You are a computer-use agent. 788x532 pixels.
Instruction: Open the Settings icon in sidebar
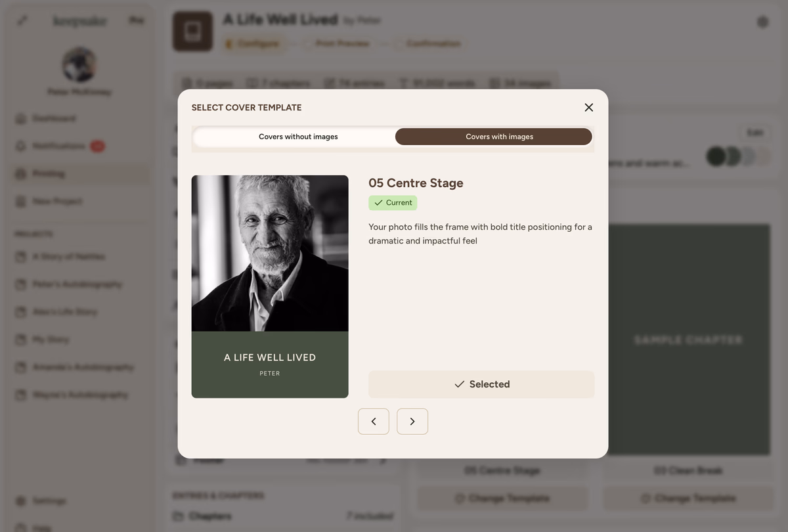coord(21,501)
